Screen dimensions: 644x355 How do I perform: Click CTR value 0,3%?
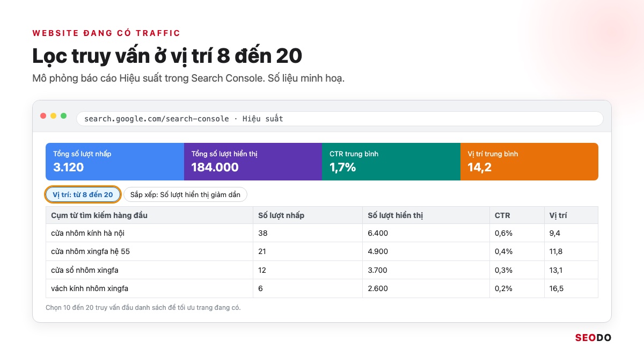click(x=503, y=270)
